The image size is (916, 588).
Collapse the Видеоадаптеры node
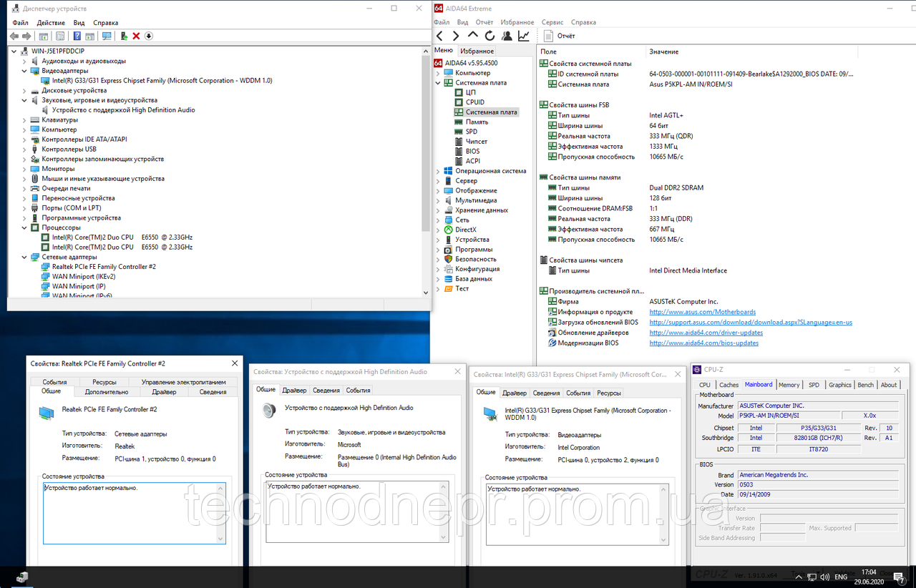pos(24,71)
